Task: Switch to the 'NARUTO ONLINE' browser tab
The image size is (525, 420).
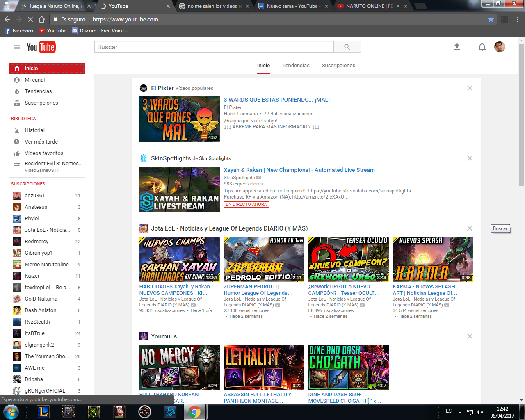Action: point(371,6)
